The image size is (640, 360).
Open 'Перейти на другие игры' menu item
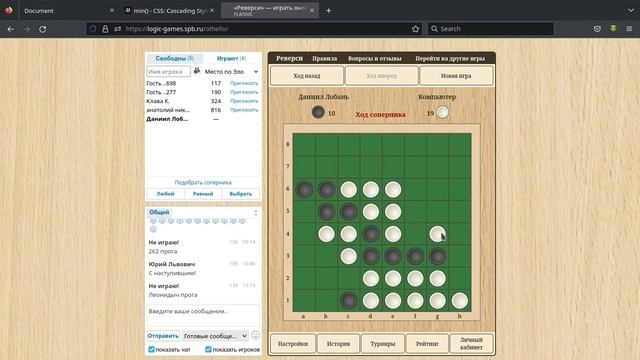click(450, 58)
